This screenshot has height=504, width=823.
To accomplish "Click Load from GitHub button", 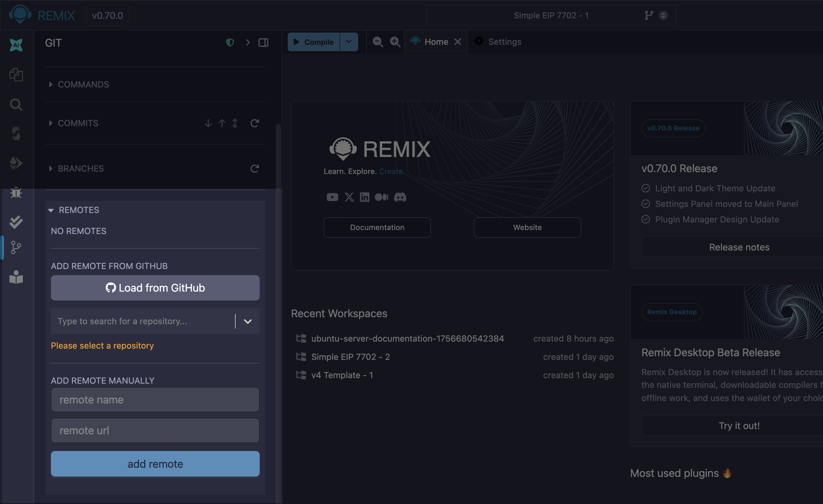I will [155, 288].
